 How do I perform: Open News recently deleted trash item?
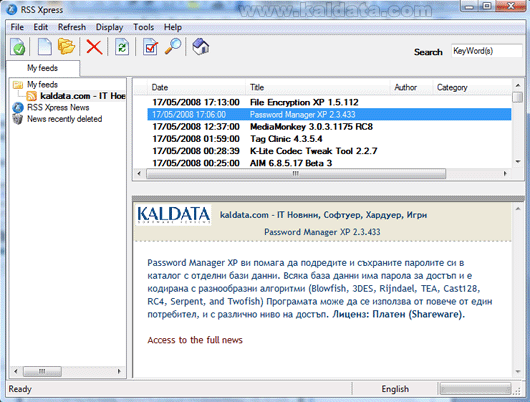click(64, 119)
